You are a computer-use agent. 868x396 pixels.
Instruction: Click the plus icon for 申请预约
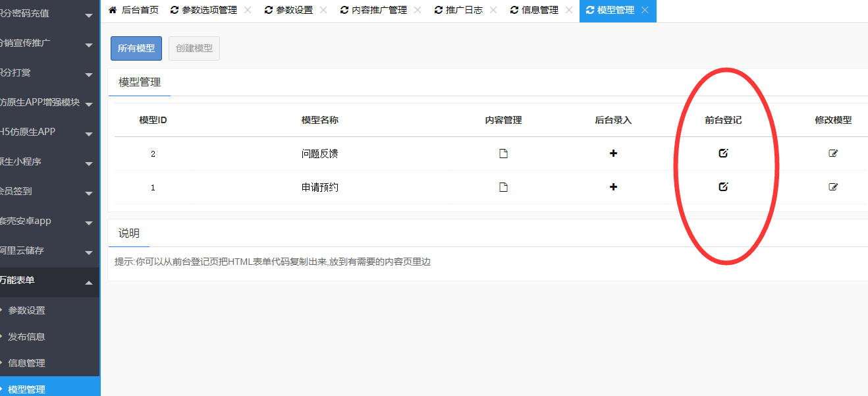point(613,187)
